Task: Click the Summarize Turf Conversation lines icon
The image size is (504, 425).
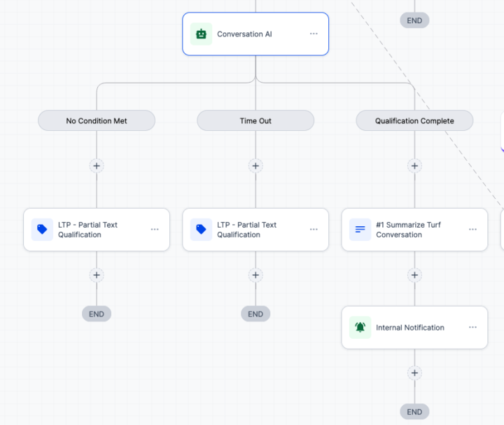Action: tap(360, 230)
